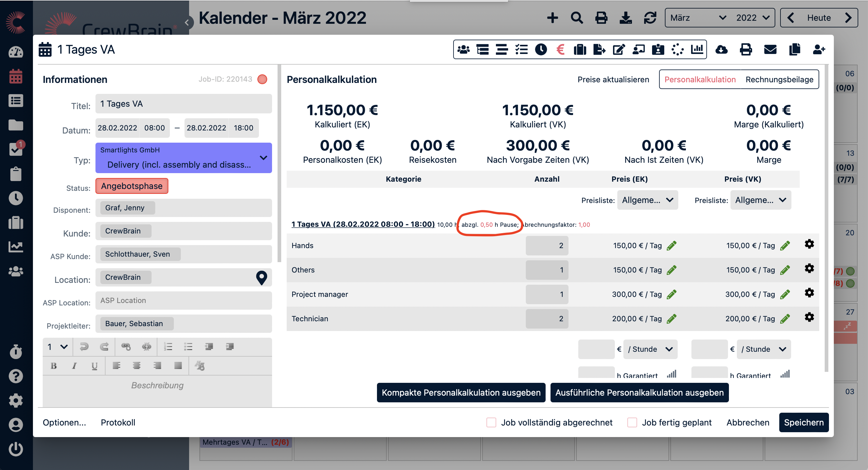Toggle bold formatting in description editor
This screenshot has width=868, height=470.
tap(54, 366)
